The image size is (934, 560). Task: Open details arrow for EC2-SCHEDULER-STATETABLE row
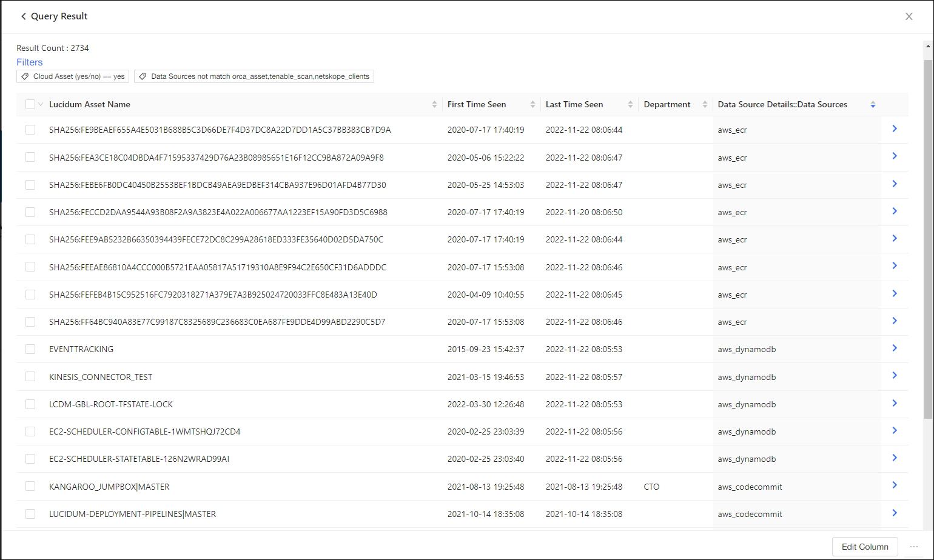(x=895, y=458)
